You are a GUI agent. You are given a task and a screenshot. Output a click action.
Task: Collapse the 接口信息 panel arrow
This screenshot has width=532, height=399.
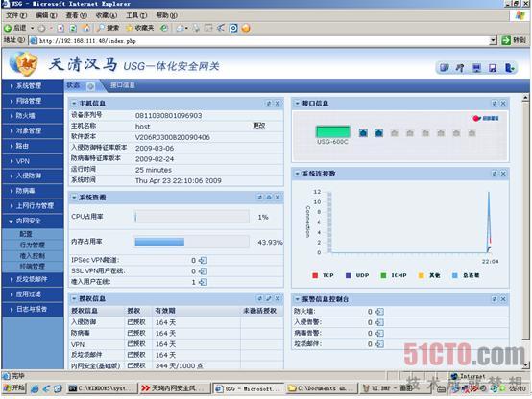pyautogui.click(x=298, y=103)
